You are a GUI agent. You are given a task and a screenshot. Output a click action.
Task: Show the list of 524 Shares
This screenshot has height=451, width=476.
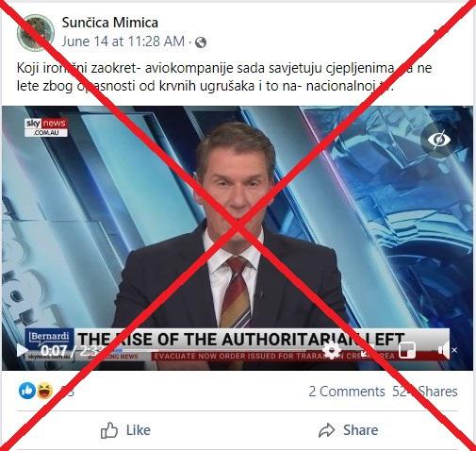[425, 392]
